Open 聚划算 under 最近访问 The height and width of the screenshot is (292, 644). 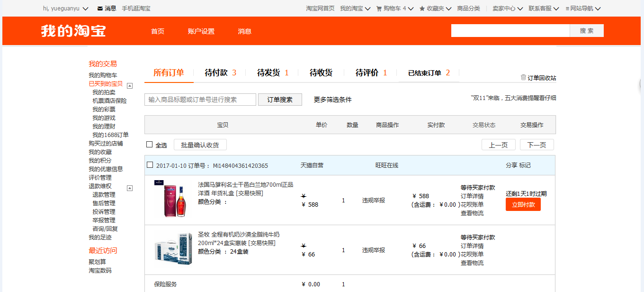coord(97,262)
